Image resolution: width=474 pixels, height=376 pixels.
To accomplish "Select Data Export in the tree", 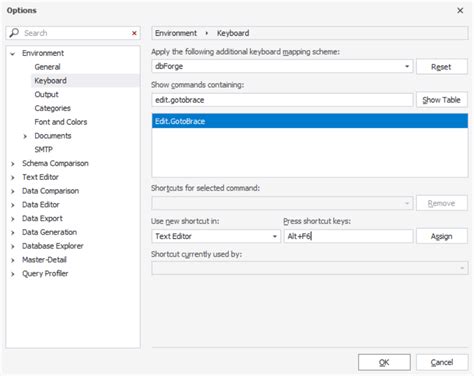I will (42, 218).
